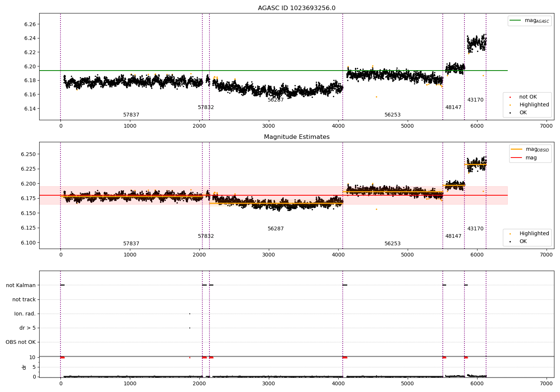Screen dimensions: 560x392
Task: Click obsid label 57837 in top plot
Action: click(131, 115)
